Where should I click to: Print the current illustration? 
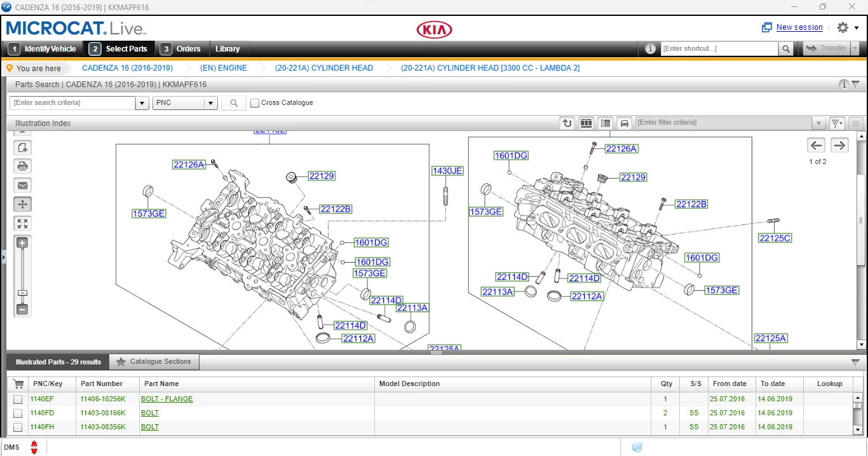pyautogui.click(x=22, y=166)
